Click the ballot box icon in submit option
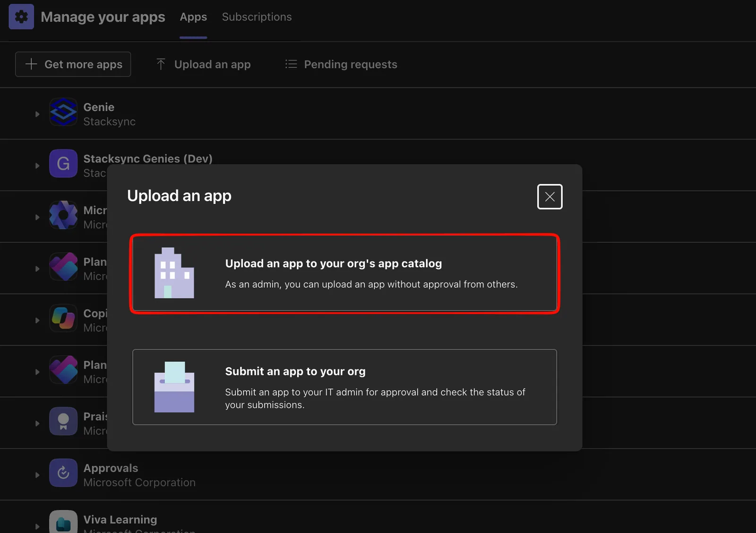 click(174, 387)
